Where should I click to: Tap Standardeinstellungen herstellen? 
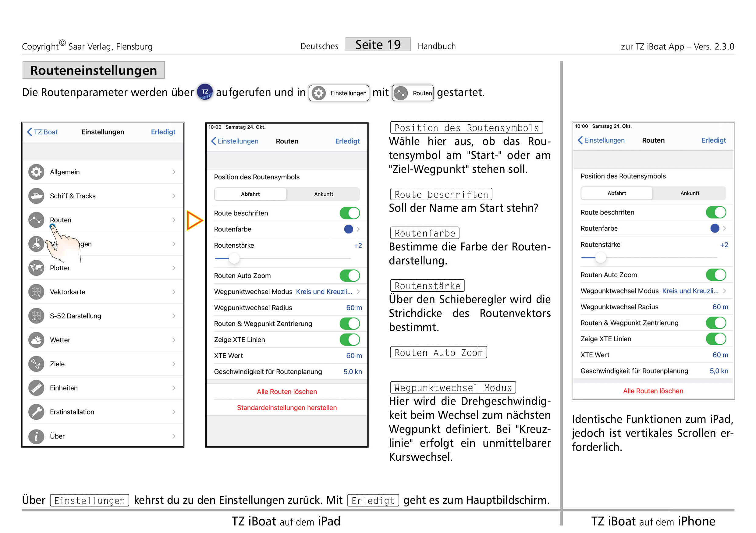287,408
